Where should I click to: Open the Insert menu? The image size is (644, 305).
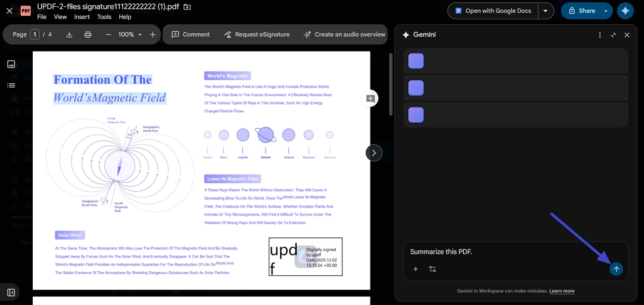tap(82, 17)
